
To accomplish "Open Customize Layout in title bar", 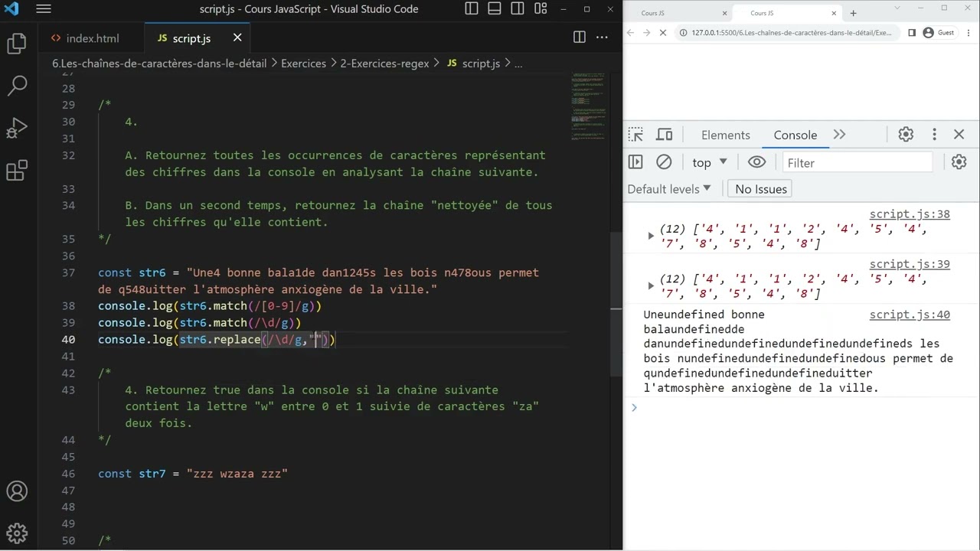I will [x=541, y=9].
